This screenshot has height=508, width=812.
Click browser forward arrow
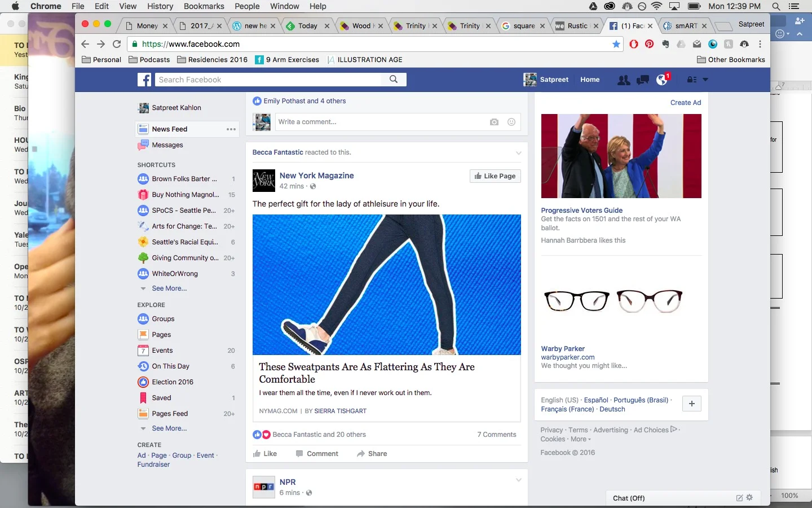point(101,44)
